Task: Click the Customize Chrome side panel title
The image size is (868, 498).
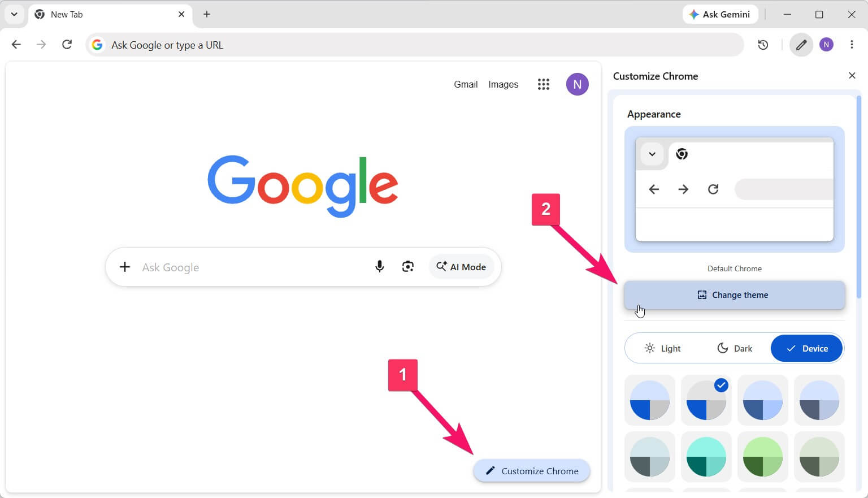Action: coord(656,76)
